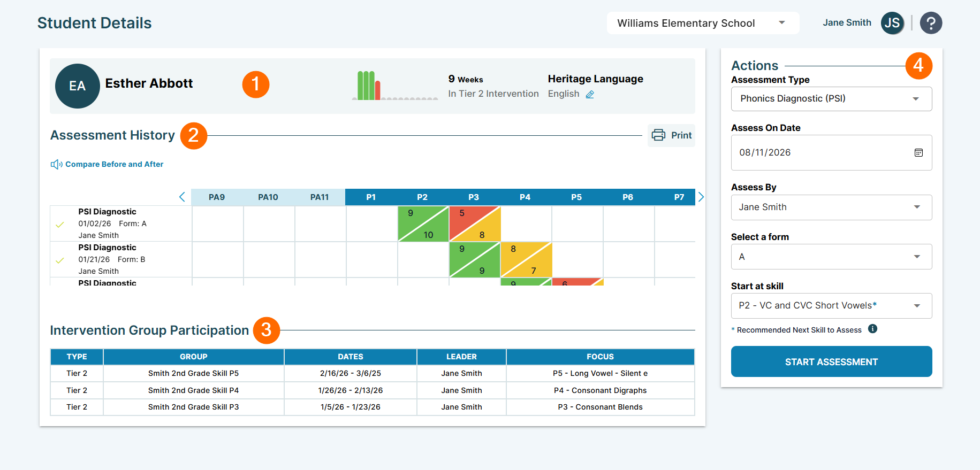
Task: Click the TYPE column header
Action: pyautogui.click(x=77, y=357)
